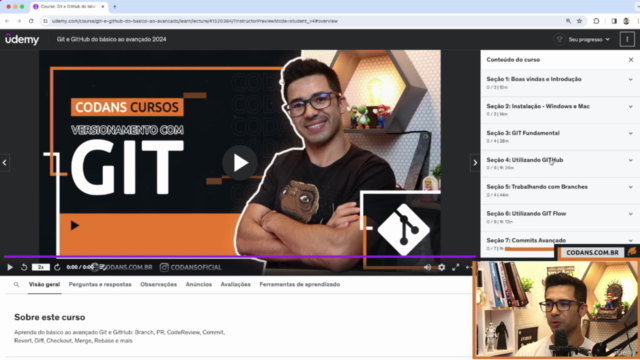This screenshot has width=640, height=360.
Task: Reload the page in the browser
Action: (31, 21)
